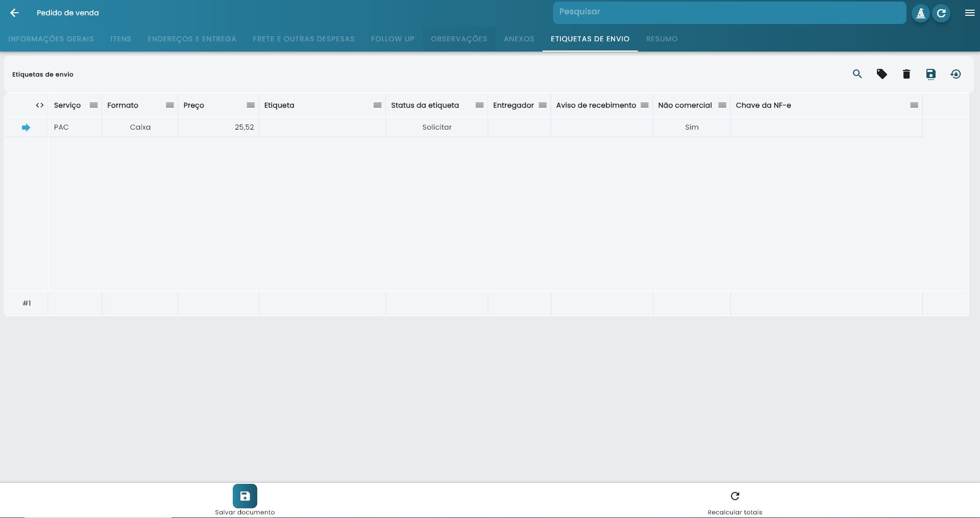
Task: Delete label using the trash icon
Action: coord(906,74)
